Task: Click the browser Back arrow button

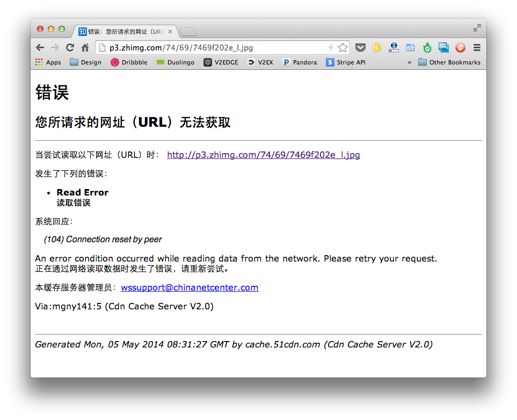Action: [x=40, y=48]
